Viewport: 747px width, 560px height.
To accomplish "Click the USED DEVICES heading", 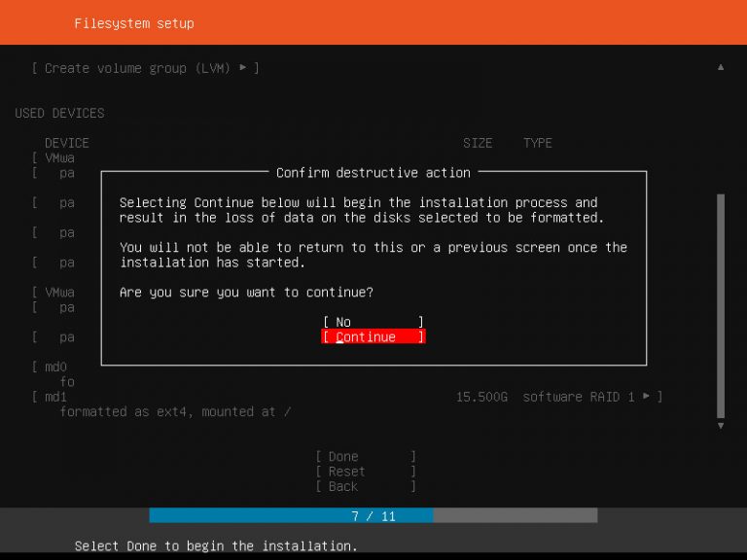I will (x=59, y=113).
